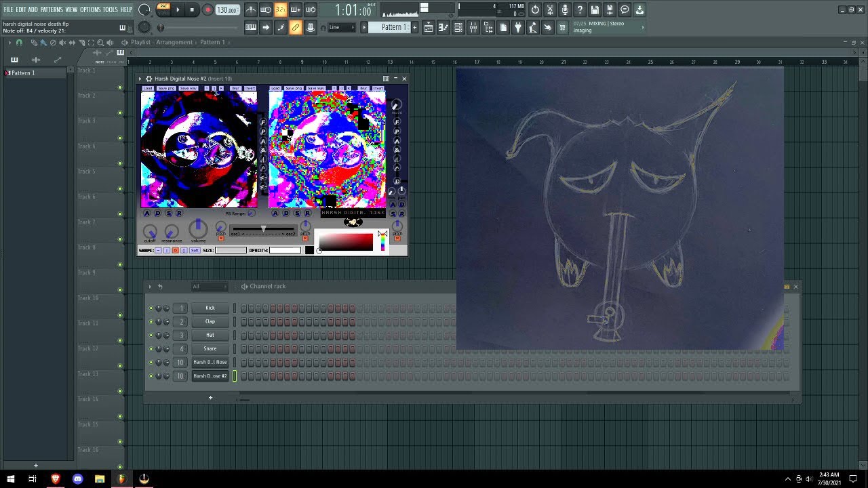The height and width of the screenshot is (488, 868).
Task: Open the PATTERNS menu
Action: (x=52, y=9)
